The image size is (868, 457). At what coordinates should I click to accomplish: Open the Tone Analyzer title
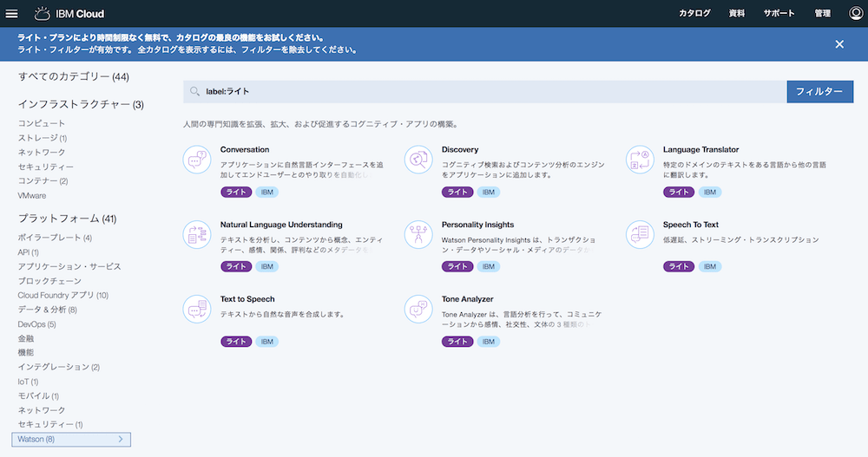pos(467,299)
